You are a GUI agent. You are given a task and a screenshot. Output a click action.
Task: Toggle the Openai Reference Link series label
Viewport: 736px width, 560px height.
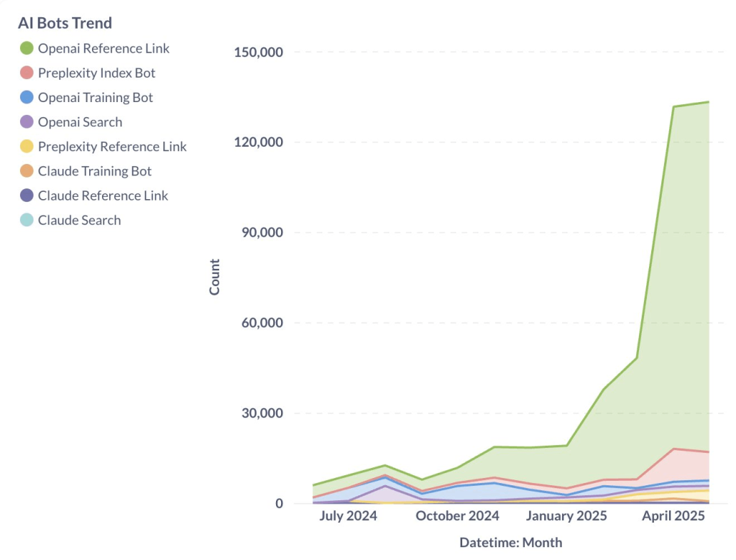point(103,49)
